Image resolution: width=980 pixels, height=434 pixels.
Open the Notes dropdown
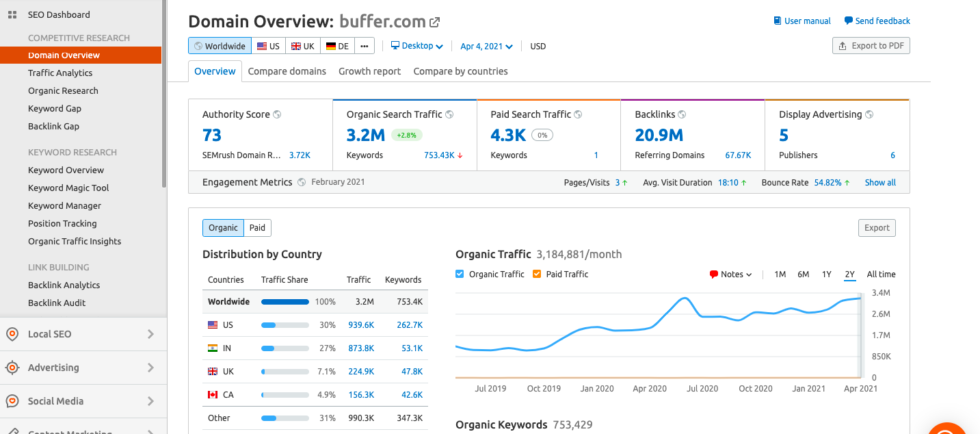[x=731, y=275]
